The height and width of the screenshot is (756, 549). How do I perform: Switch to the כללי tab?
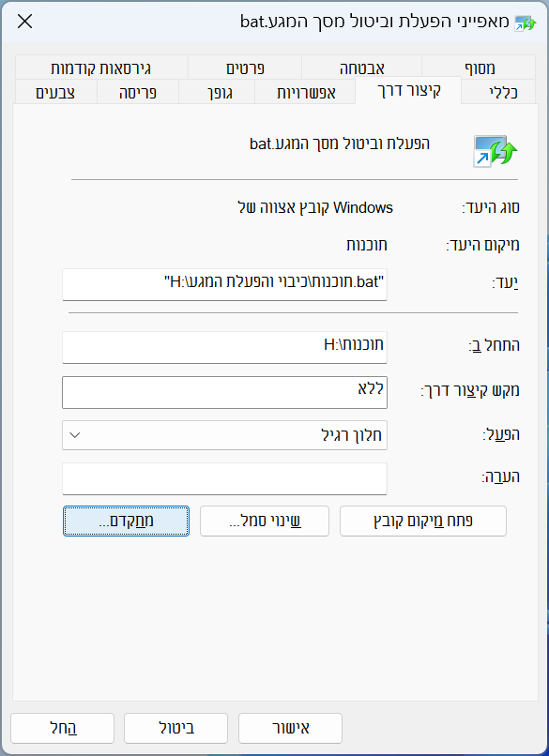click(x=499, y=92)
